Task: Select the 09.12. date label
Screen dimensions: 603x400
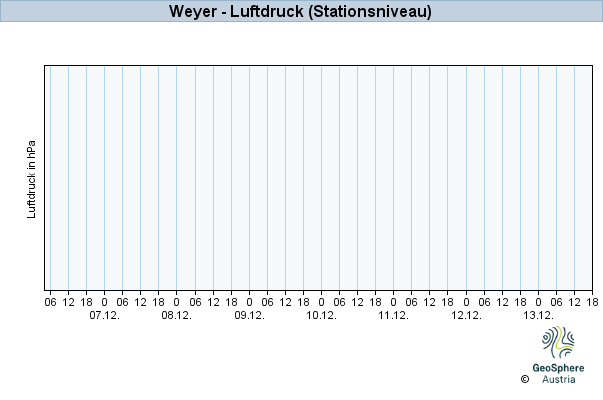Action: click(x=249, y=315)
